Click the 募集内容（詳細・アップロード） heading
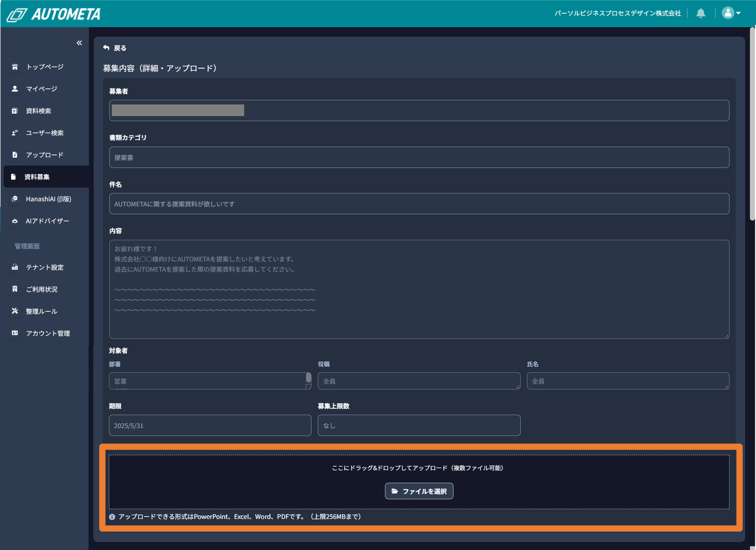Viewport: 756px width, 550px height. tap(160, 68)
